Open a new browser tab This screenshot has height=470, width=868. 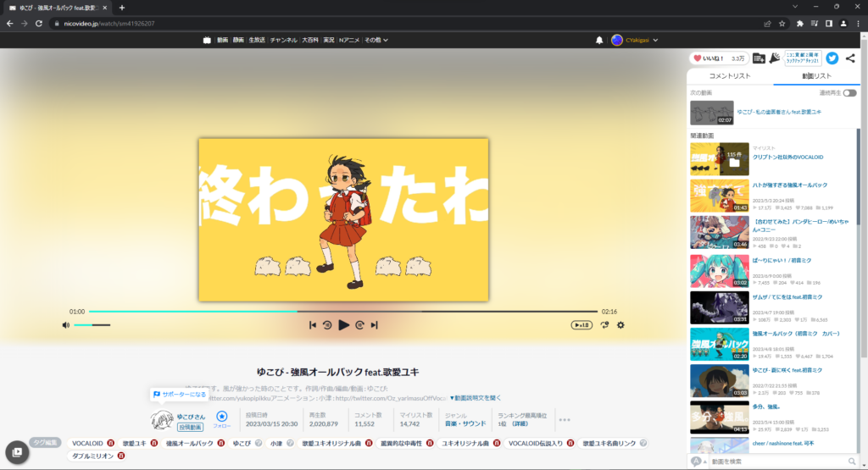point(122,8)
